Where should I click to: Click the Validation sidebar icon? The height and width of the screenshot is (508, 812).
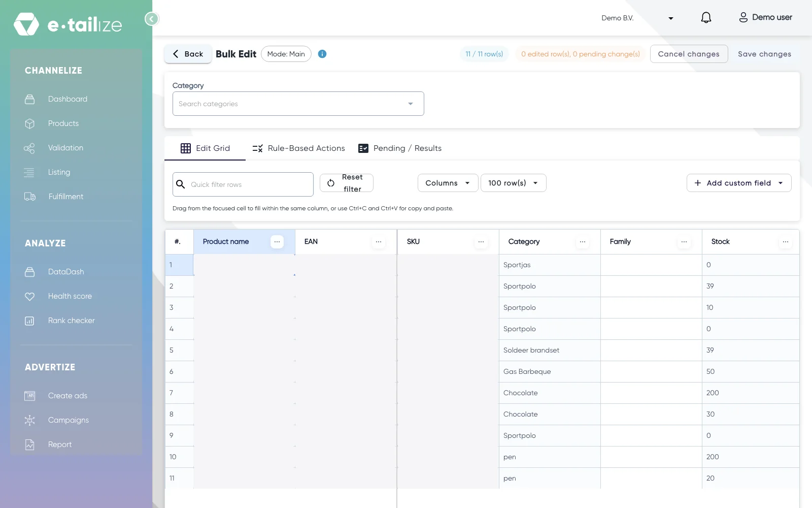pos(29,148)
